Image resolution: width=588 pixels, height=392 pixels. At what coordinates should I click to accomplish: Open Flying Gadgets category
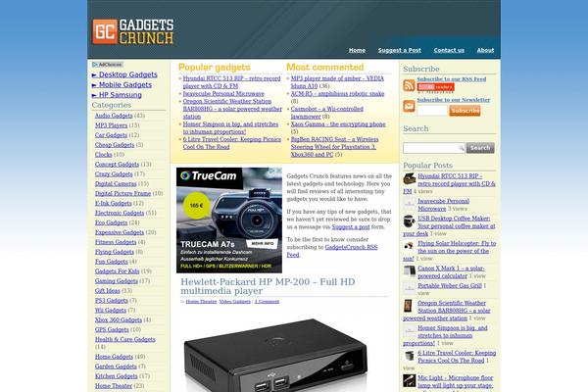click(x=115, y=252)
